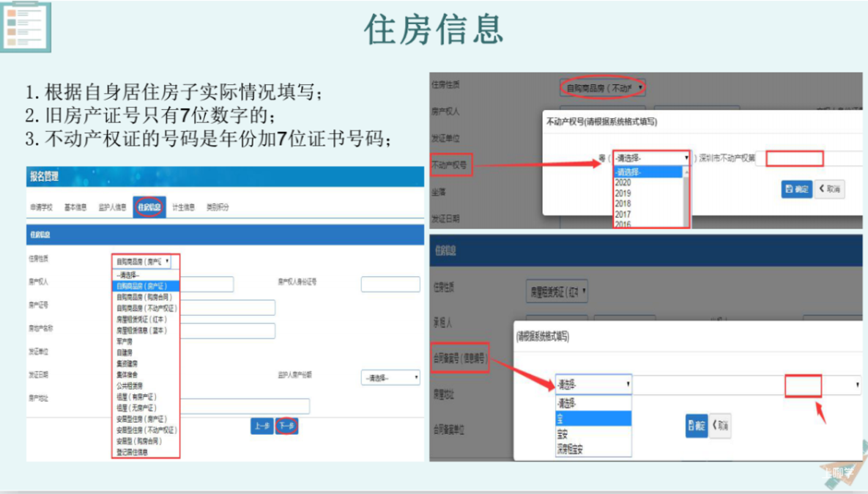
Task: Open the 住房性质 dropdown showing 自购商品房(房产证)
Action: [x=141, y=262]
